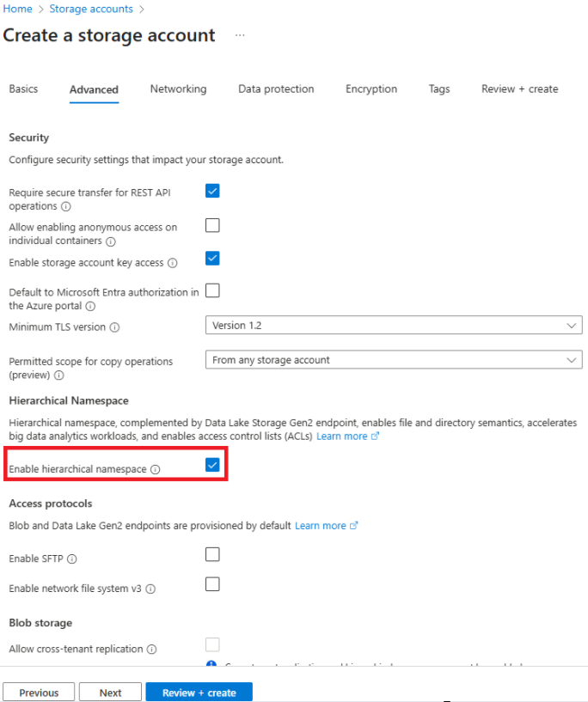Click the blue Review + create button

click(x=199, y=693)
